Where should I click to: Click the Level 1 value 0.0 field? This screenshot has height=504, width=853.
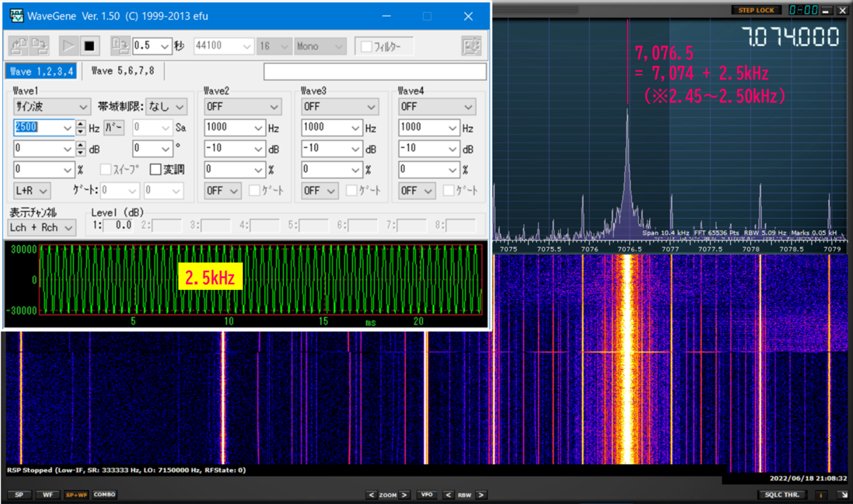[x=118, y=225]
